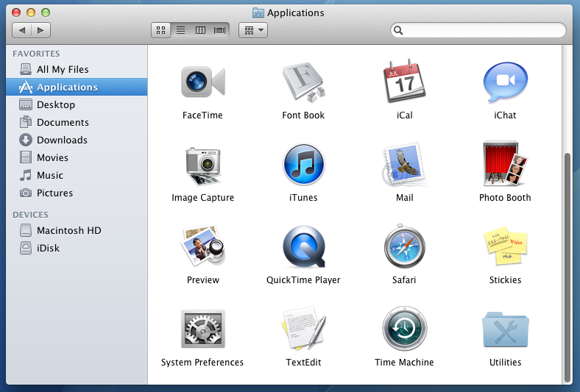This screenshot has width=580, height=392.
Task: Select Applications in the sidebar
Action: pos(77,88)
